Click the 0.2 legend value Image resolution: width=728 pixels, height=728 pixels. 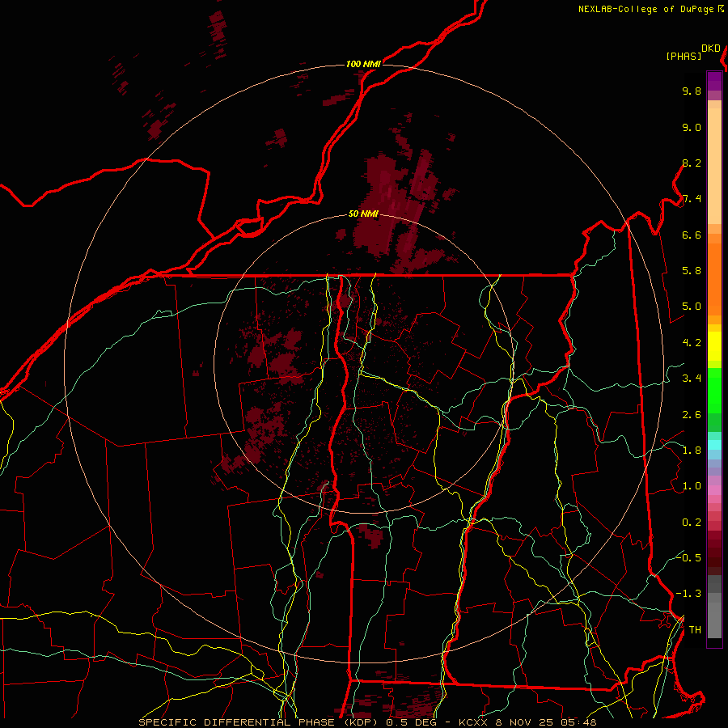[692, 523]
